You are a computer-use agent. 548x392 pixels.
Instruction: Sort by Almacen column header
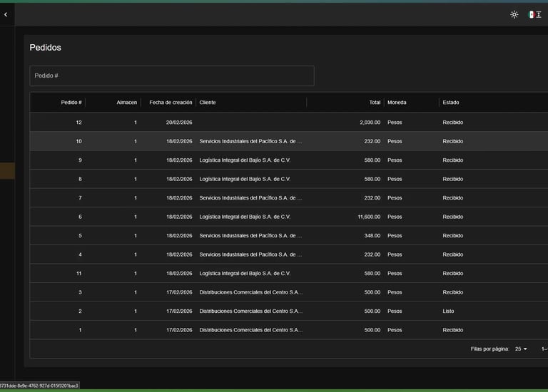tap(127, 102)
